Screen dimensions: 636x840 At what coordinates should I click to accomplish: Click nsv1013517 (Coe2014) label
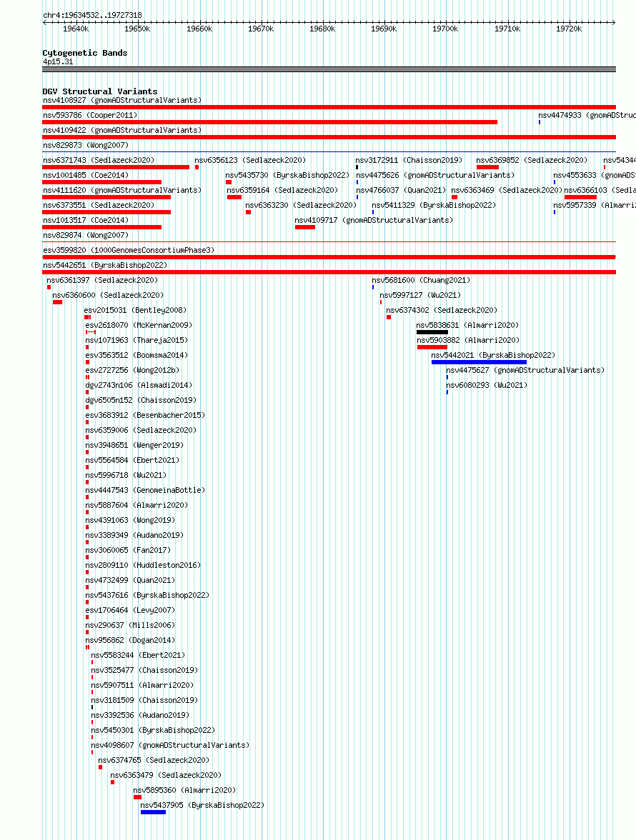86,220
